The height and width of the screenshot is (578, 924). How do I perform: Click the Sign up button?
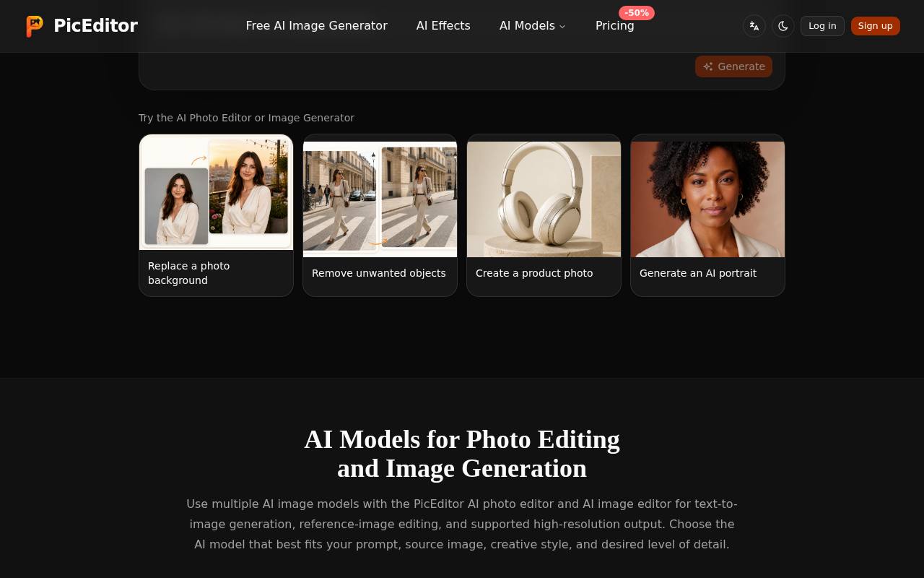click(x=876, y=26)
